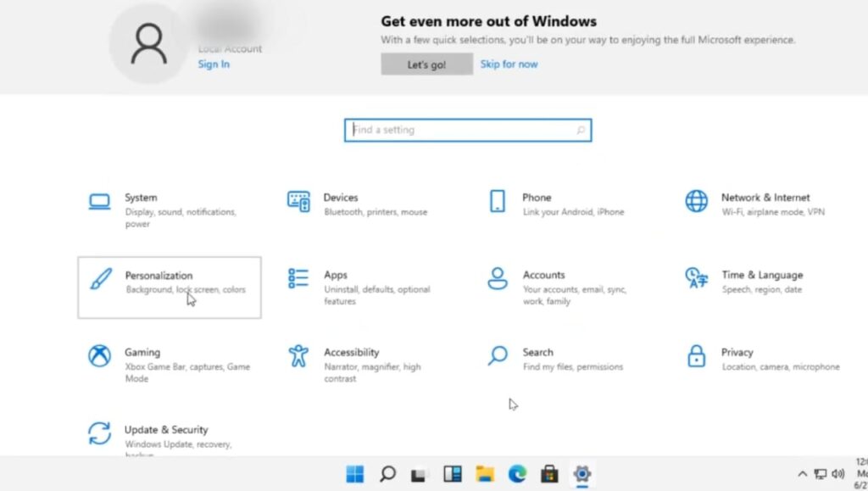Viewport: 868px width, 491px height.
Task: Click 'Background, lock screen, colors' description
Action: (186, 289)
